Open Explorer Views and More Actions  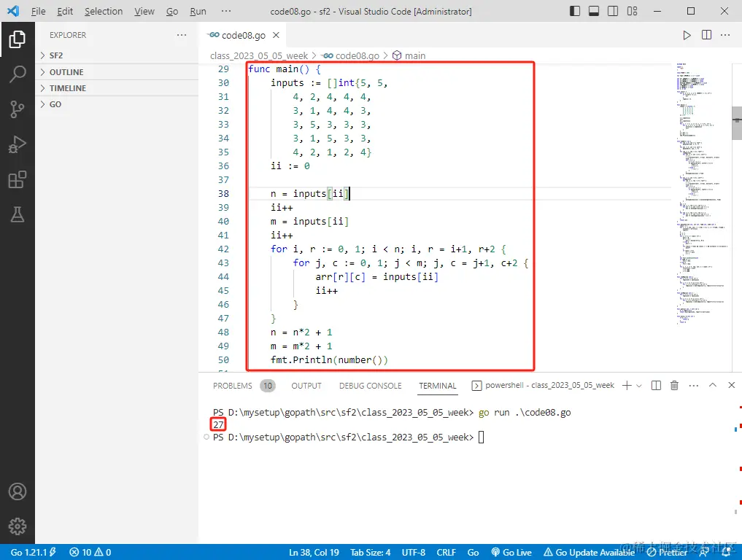181,35
